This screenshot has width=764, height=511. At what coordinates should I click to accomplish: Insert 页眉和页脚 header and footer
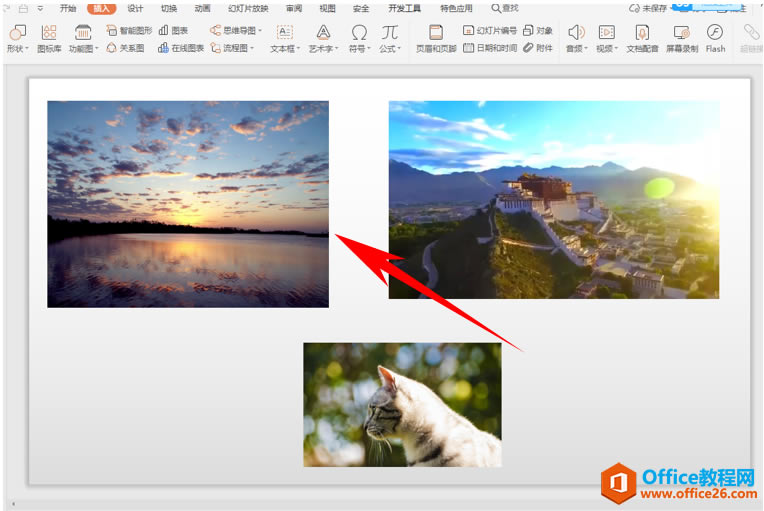pyautogui.click(x=436, y=38)
